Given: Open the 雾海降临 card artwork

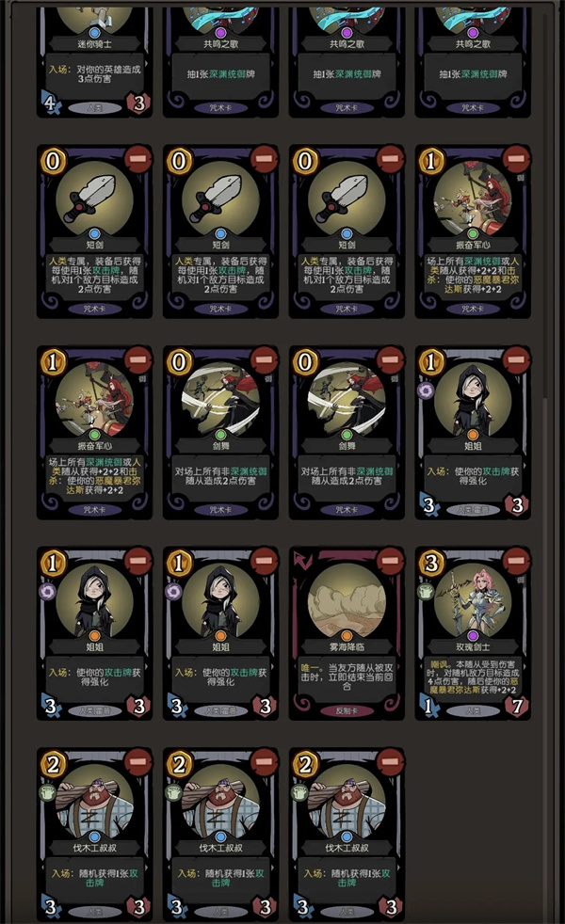Looking at the screenshot, I should (347, 597).
